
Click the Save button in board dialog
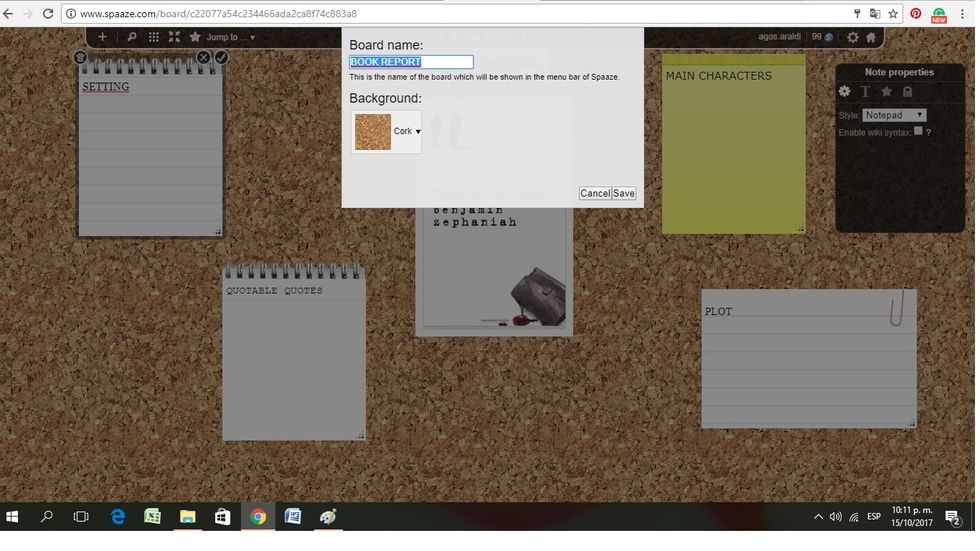[x=624, y=193]
